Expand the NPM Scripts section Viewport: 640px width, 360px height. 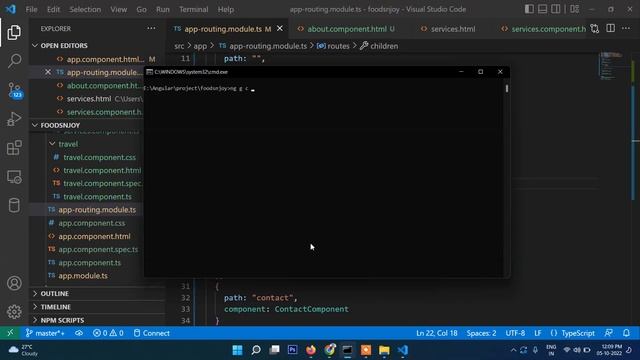(62, 320)
